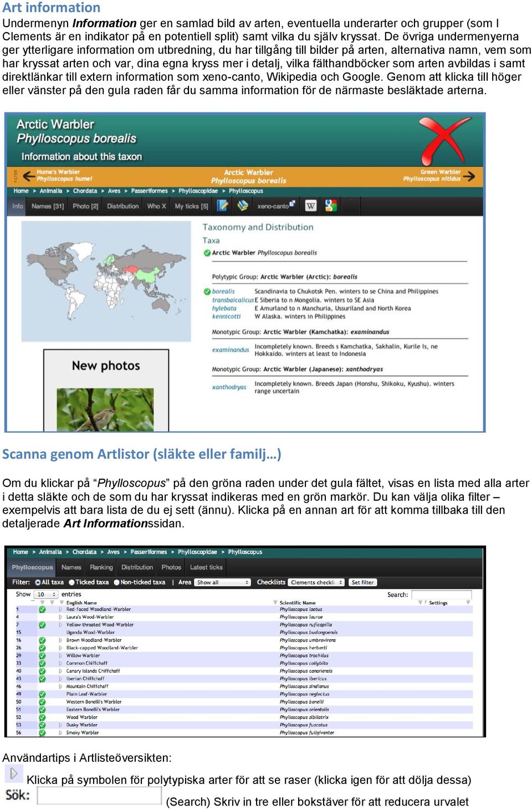Open the Google search icon

[x=331, y=206]
